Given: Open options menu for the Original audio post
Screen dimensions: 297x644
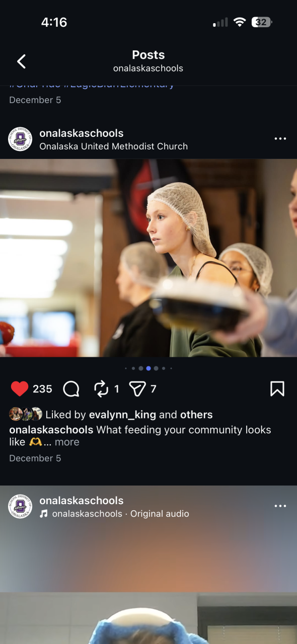Looking at the screenshot, I should pyautogui.click(x=280, y=506).
